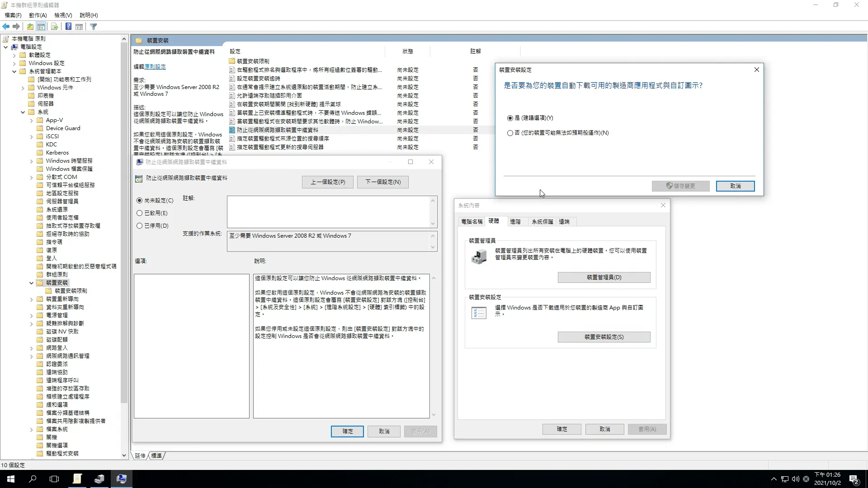Expand the 電源管理 tree folder
Image resolution: width=868 pixels, height=488 pixels.
[31, 316]
